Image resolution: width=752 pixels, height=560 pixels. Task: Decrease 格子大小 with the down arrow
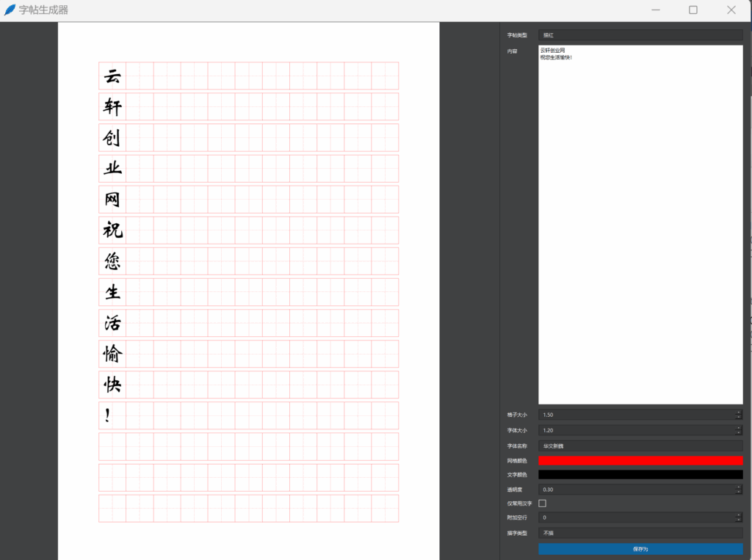pyautogui.click(x=738, y=418)
